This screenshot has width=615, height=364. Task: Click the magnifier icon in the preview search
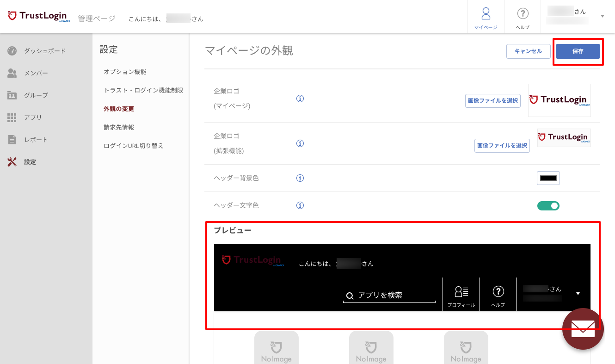[x=350, y=296]
